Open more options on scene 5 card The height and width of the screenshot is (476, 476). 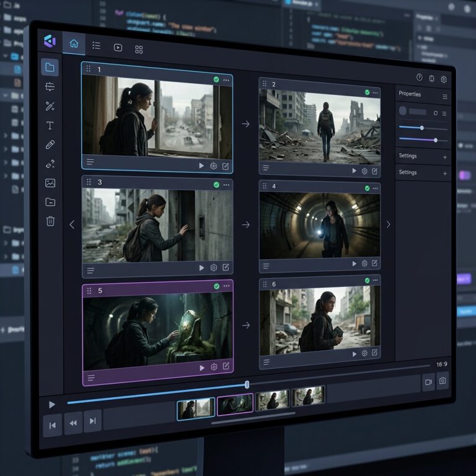coord(226,286)
